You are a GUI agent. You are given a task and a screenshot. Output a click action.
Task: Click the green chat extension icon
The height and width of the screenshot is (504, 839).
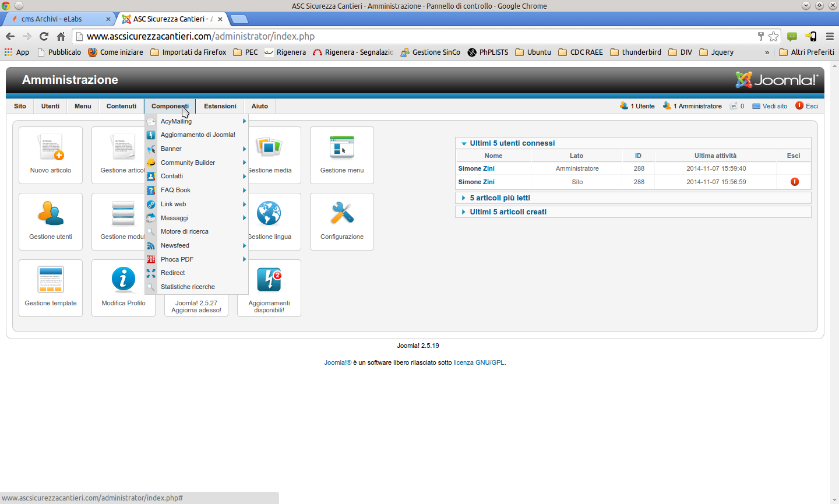point(792,36)
